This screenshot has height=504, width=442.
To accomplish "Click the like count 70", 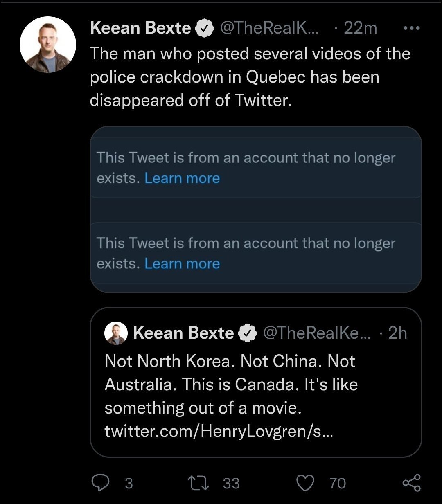I will [338, 483].
